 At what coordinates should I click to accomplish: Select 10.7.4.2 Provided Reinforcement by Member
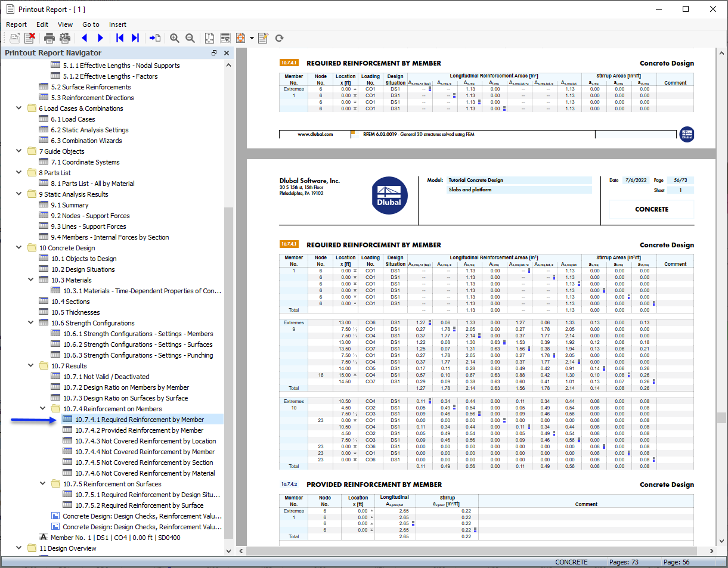[x=139, y=430]
